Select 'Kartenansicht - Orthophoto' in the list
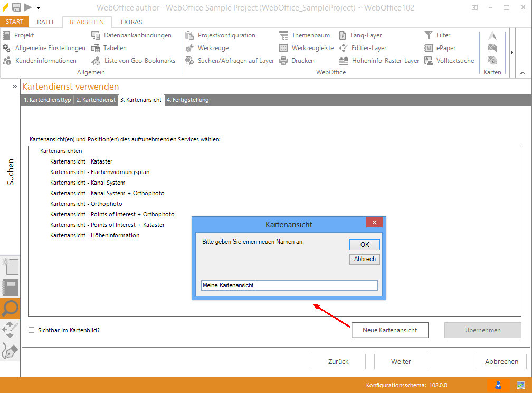532x393 pixels. [x=86, y=204]
